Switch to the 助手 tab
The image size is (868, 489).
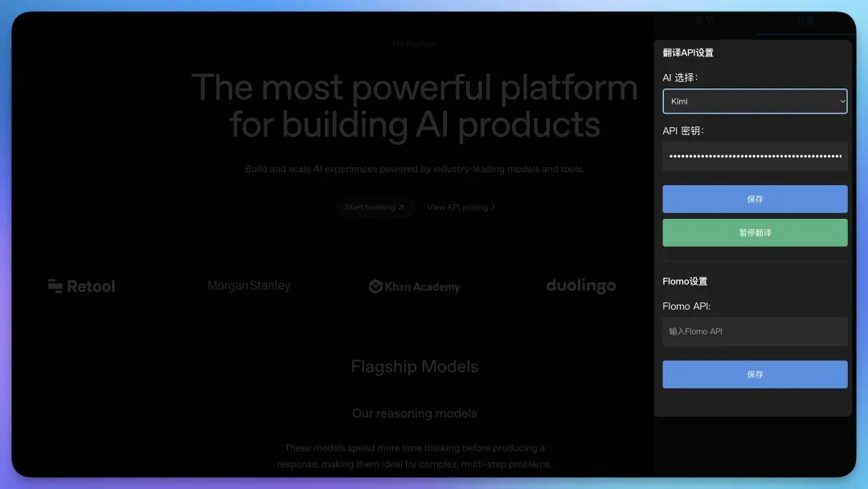point(704,21)
